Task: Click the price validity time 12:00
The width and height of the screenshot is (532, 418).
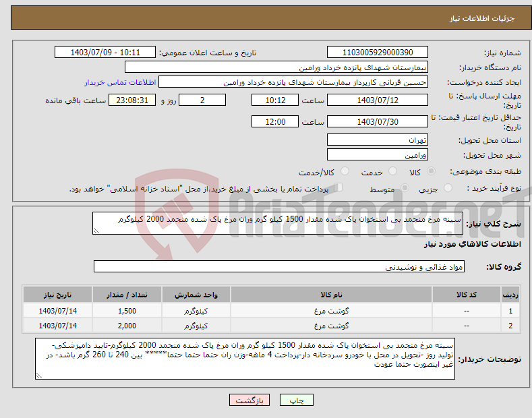Action: [x=275, y=121]
